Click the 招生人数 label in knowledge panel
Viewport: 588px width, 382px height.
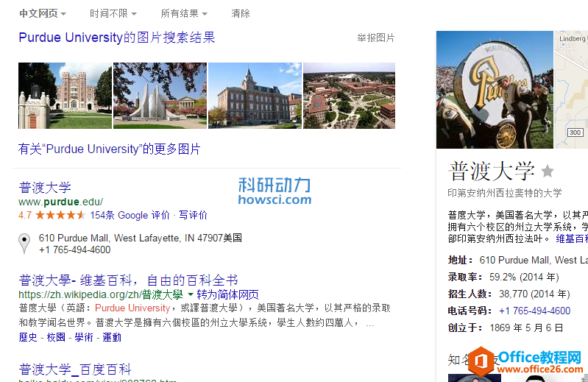[470, 294]
